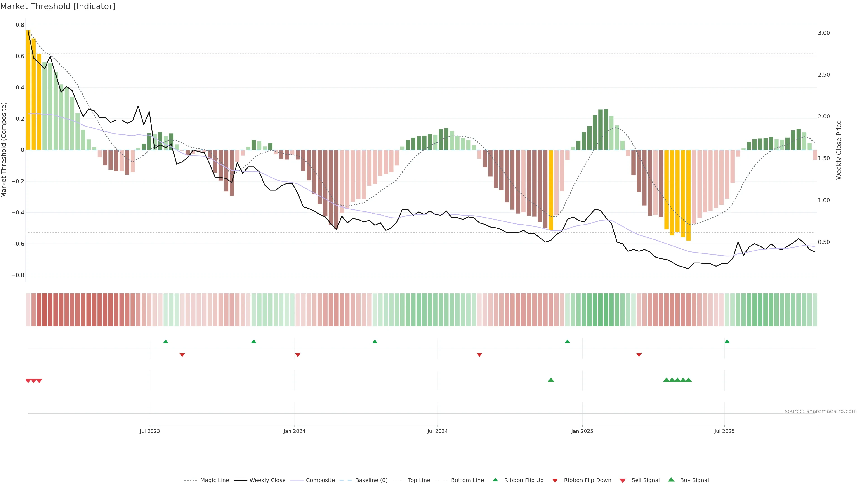
Task: Click the Buy Signal legend marker
Action: point(671,480)
